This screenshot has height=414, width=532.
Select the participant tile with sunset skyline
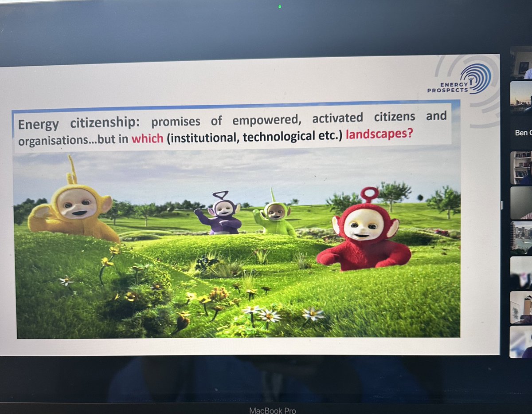521,97
